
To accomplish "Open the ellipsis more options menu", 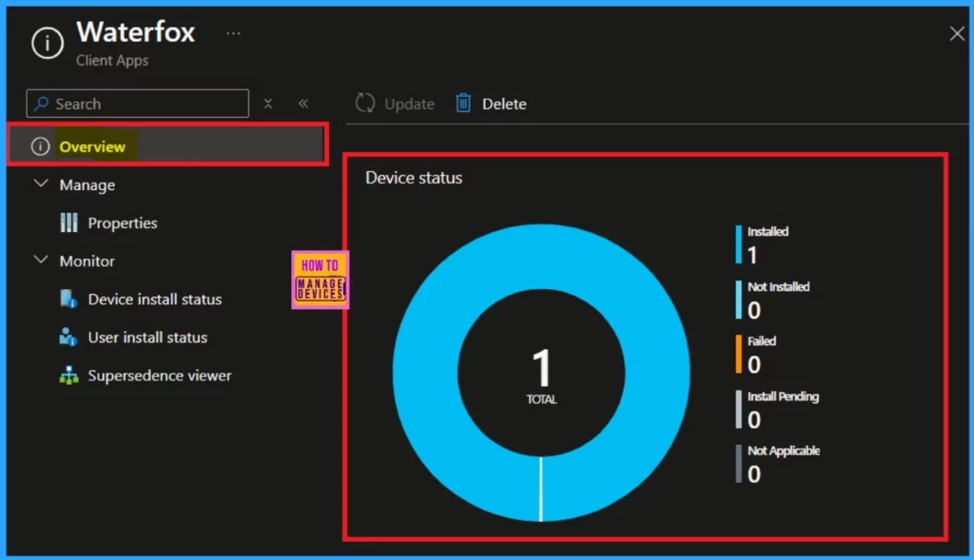I will pos(233,33).
